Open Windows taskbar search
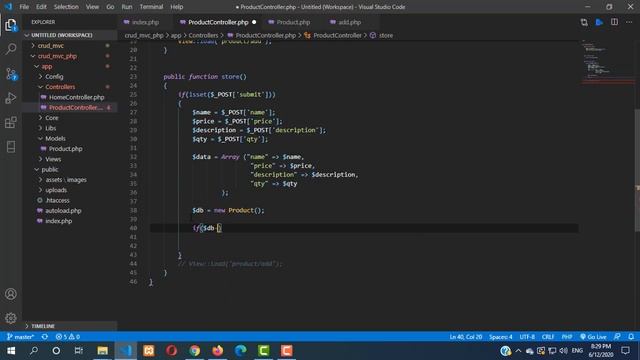Screen dimensions: 640x360 [x=34, y=351]
